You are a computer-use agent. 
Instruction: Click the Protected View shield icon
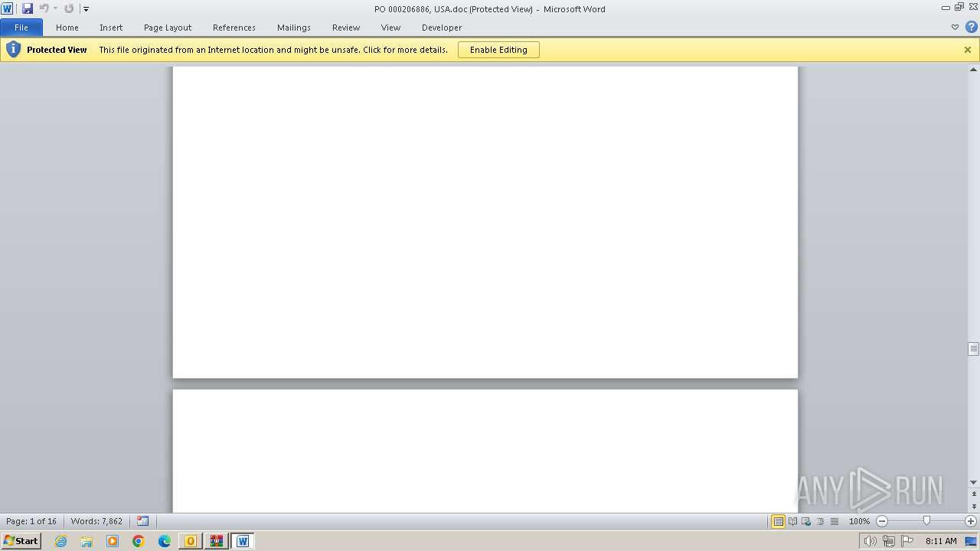coord(13,50)
